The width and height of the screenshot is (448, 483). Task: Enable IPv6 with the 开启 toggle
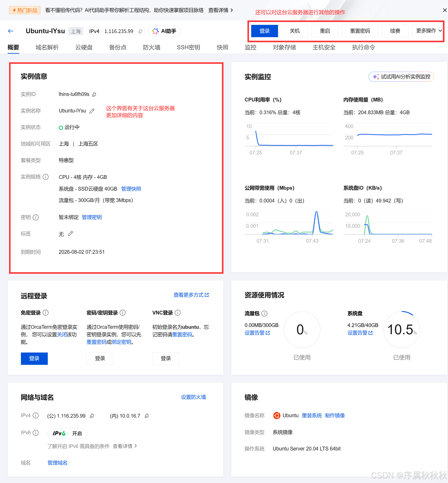click(77, 433)
